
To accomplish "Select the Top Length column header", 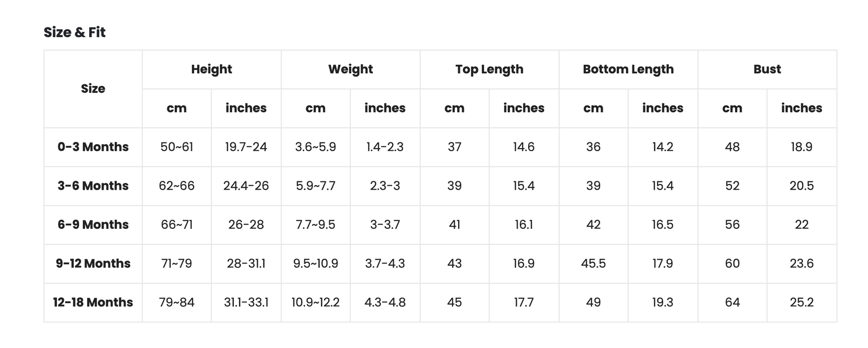I will coord(489,70).
